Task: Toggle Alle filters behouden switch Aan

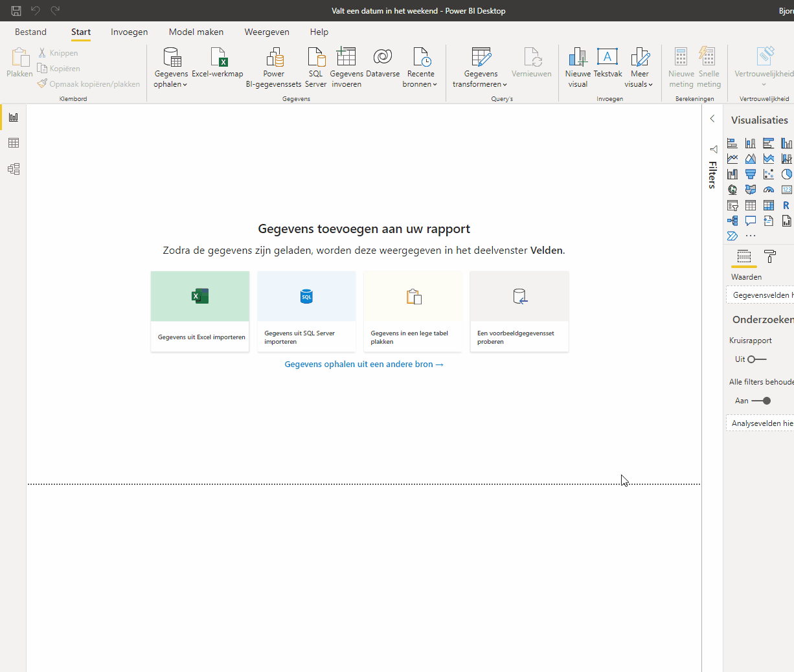Action: [x=761, y=401]
